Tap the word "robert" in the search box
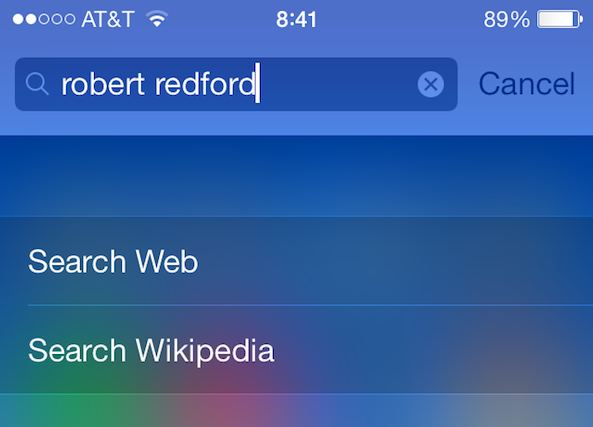593x427 pixels. [x=103, y=84]
